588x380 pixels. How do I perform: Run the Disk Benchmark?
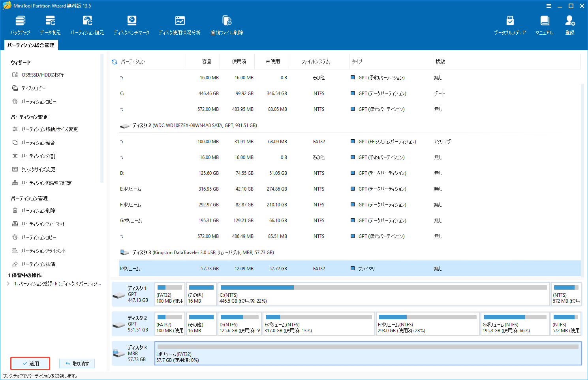click(x=132, y=24)
